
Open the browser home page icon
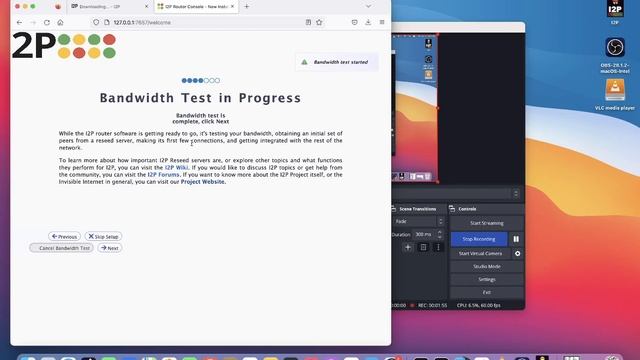click(x=60, y=22)
